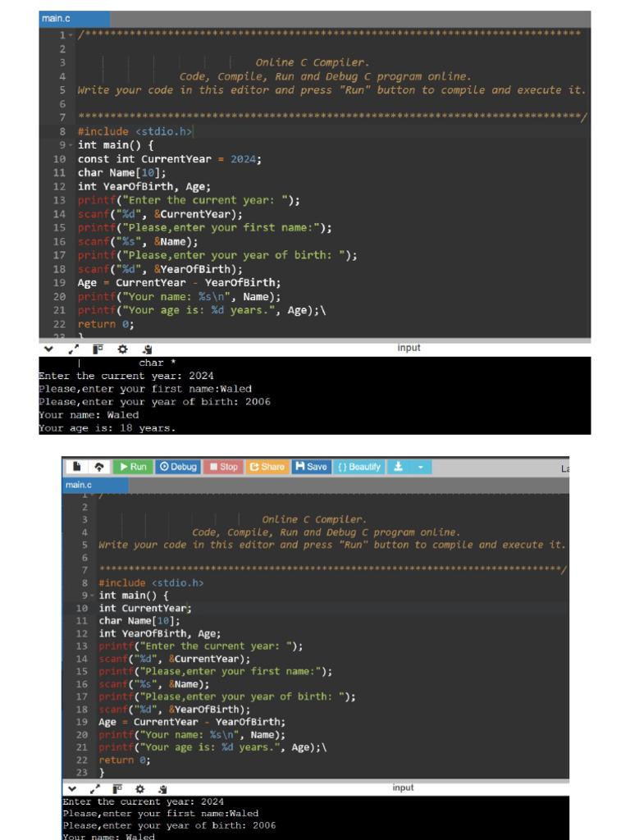Click the 'char *' warning text in the upper console
The width and height of the screenshot is (630, 840).
tap(157, 363)
